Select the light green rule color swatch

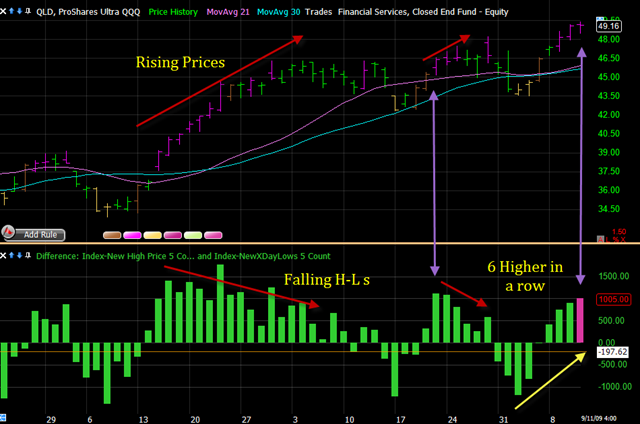point(193,235)
